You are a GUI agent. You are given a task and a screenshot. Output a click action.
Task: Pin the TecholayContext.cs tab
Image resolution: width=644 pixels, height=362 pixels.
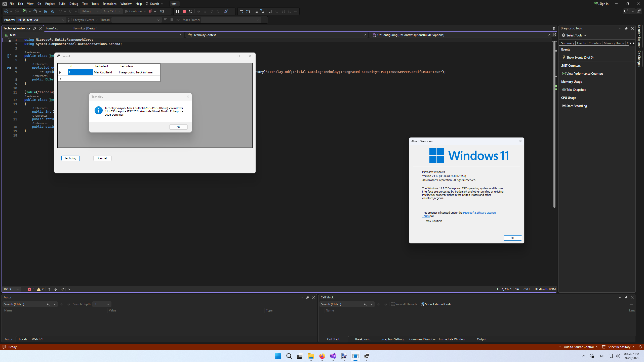(x=35, y=28)
